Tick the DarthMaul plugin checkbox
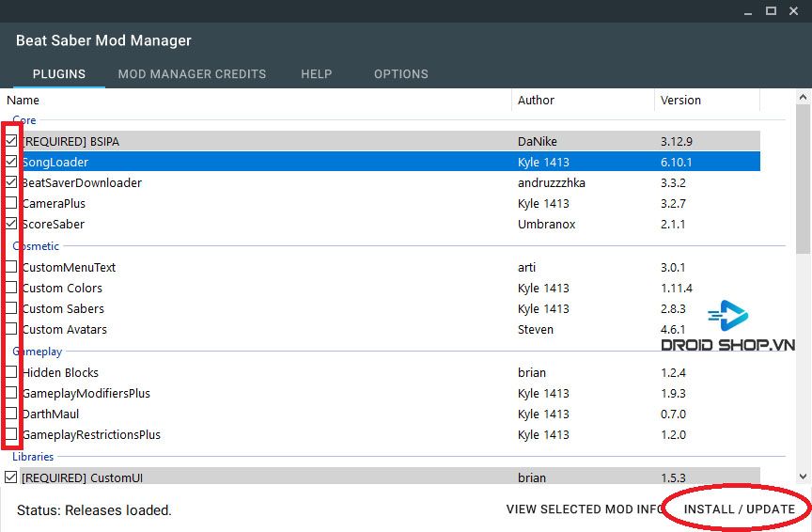Image resolution: width=812 pixels, height=532 pixels. 11,414
